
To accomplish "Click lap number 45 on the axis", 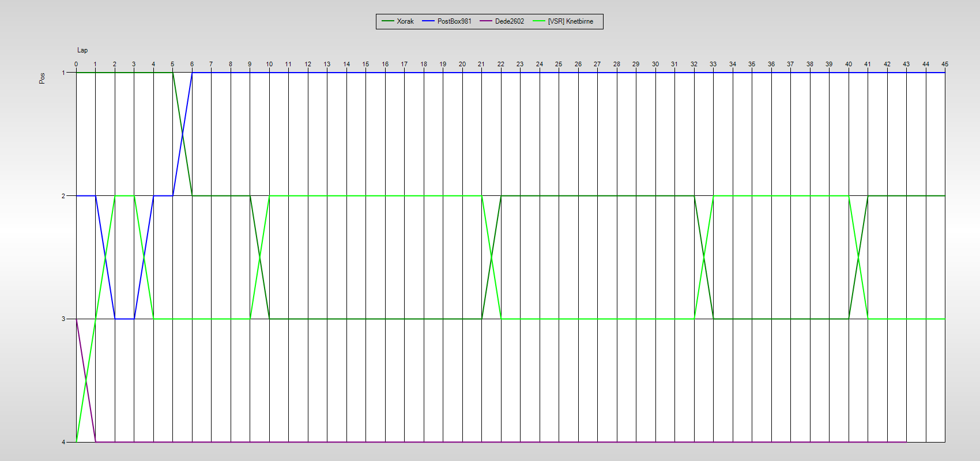I will click(x=945, y=64).
